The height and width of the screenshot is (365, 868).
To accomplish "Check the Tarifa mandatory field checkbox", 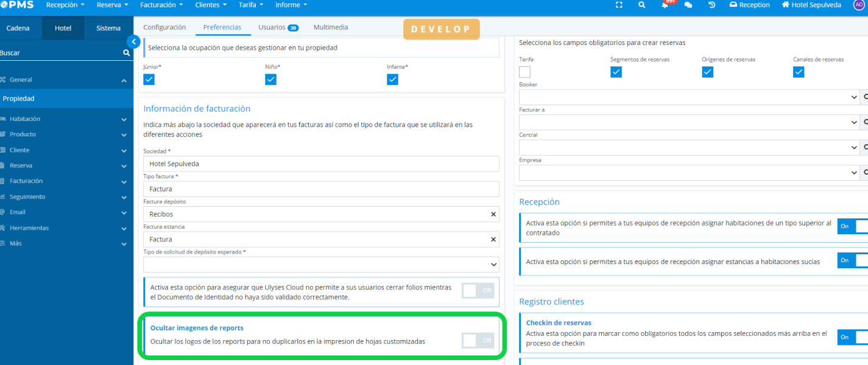I will pyautogui.click(x=524, y=72).
